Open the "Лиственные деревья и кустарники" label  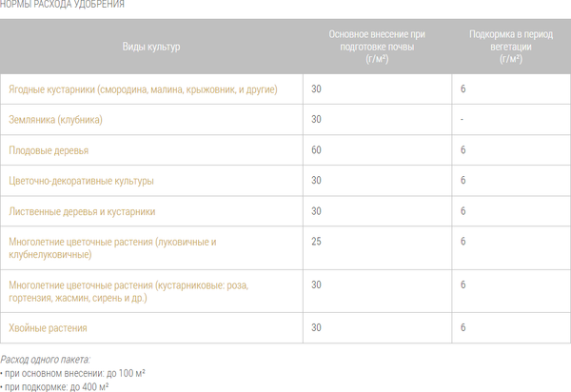pyautogui.click(x=82, y=210)
